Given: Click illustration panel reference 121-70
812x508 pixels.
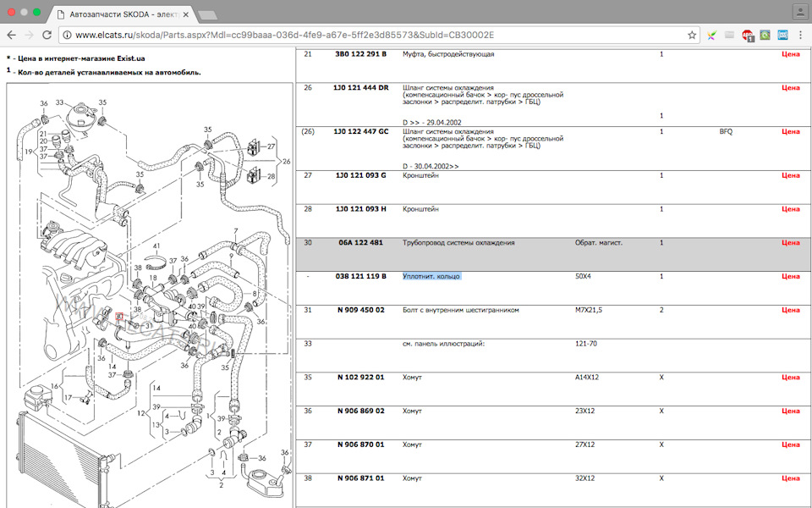Looking at the screenshot, I should click(585, 344).
